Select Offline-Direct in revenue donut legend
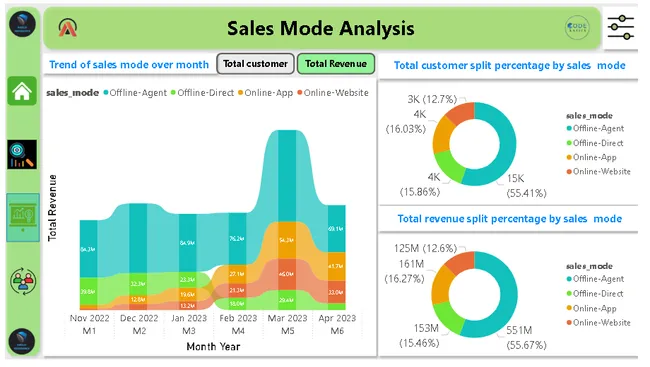The width and height of the screenshot is (650, 367). [595, 294]
